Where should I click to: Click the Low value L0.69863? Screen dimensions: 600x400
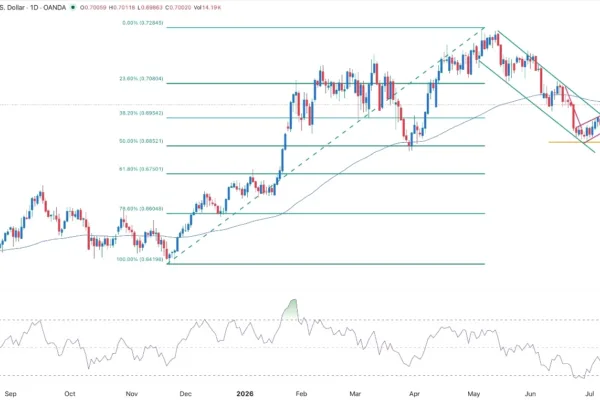150,7
